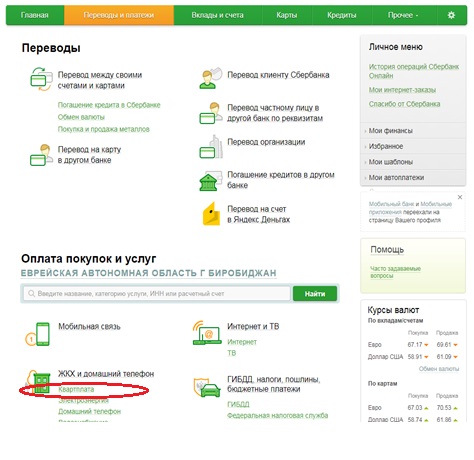This screenshot has height=460, width=474.
Task: Click the Internet and TV laptop icon
Action: coord(207,333)
